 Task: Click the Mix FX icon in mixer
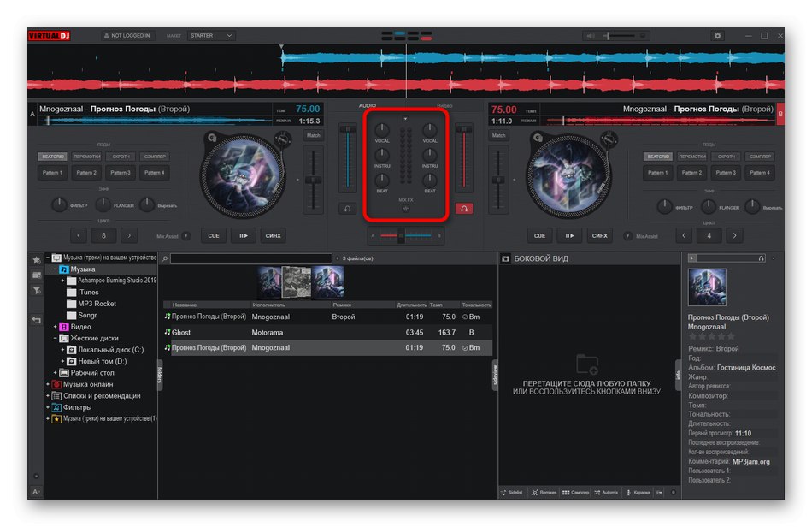coord(406,209)
